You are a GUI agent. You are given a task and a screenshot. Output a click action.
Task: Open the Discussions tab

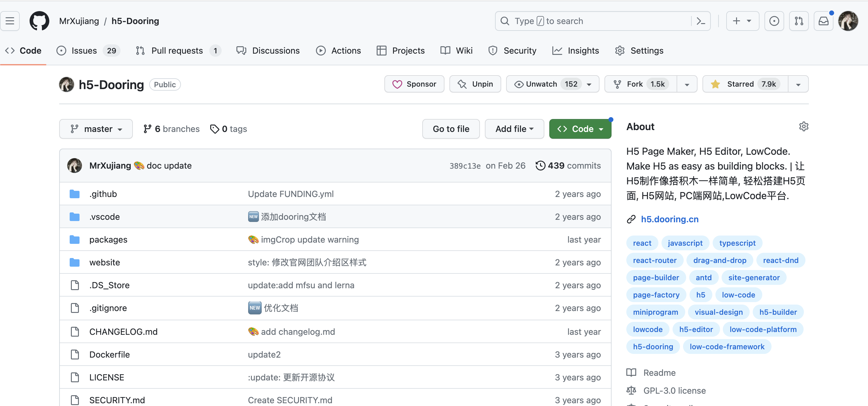pyautogui.click(x=268, y=51)
